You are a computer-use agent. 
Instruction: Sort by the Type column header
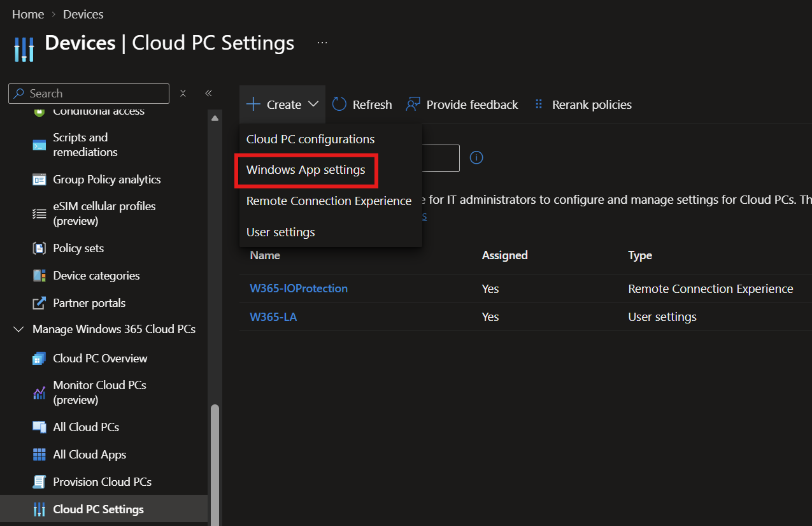click(x=640, y=255)
